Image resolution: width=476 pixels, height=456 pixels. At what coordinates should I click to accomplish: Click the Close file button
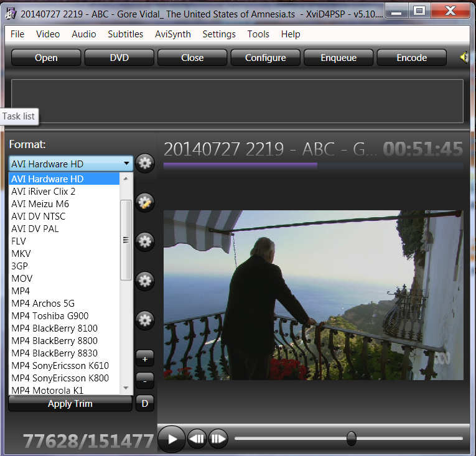(x=192, y=57)
